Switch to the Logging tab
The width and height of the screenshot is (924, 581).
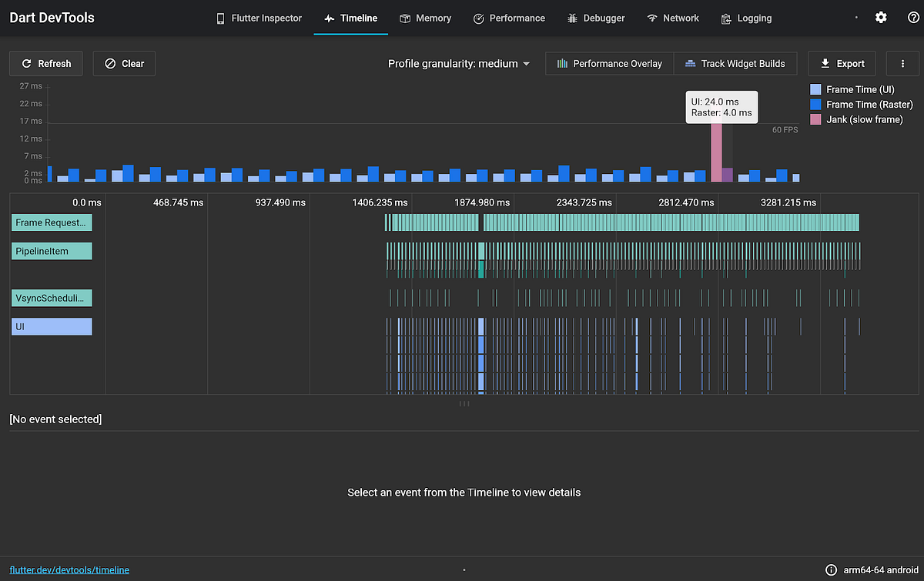pos(746,18)
